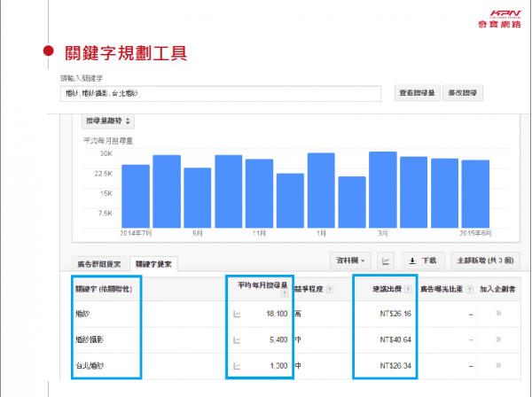The height and width of the screenshot is (397, 532).
Task: Click the 加入企劃書 column header
Action: tap(497, 289)
